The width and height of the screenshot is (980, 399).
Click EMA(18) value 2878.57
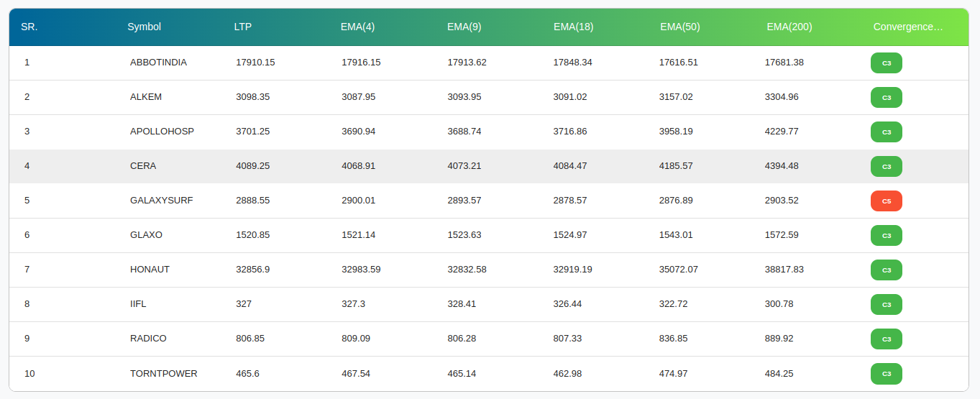(x=570, y=201)
